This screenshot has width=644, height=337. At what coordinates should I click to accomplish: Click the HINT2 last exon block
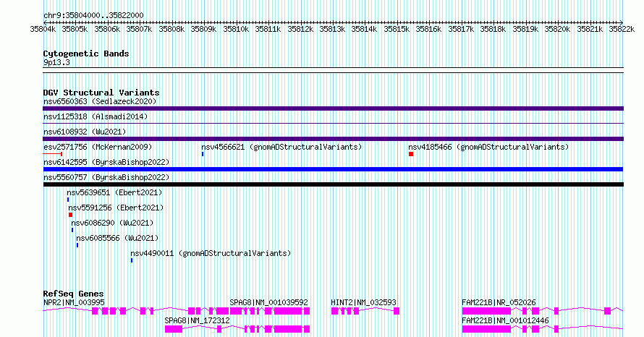(x=397, y=311)
